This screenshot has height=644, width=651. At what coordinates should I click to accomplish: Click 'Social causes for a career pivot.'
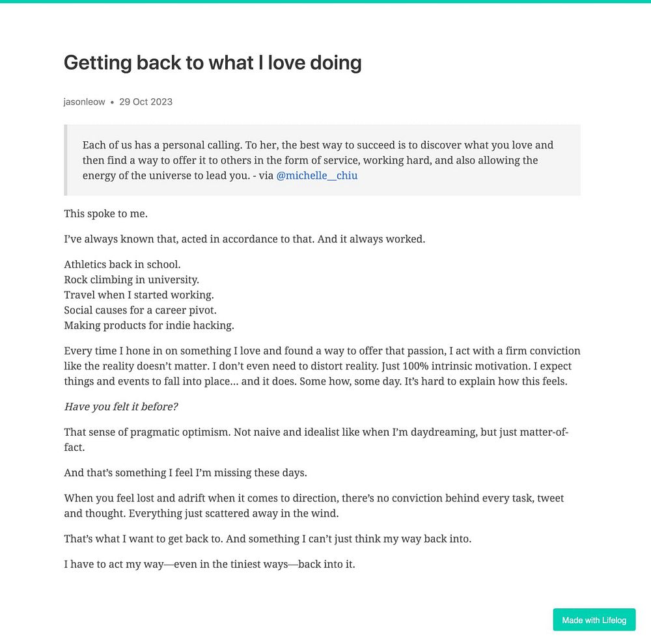click(x=141, y=310)
